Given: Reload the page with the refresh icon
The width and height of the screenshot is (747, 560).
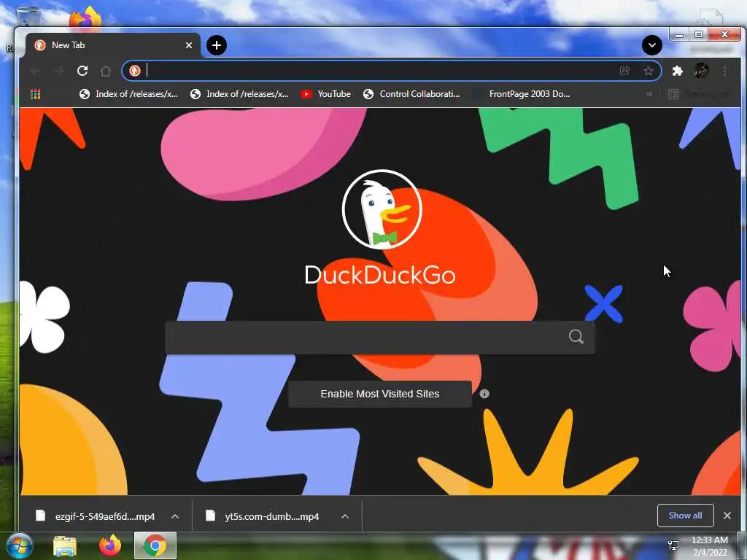Looking at the screenshot, I should coord(82,71).
